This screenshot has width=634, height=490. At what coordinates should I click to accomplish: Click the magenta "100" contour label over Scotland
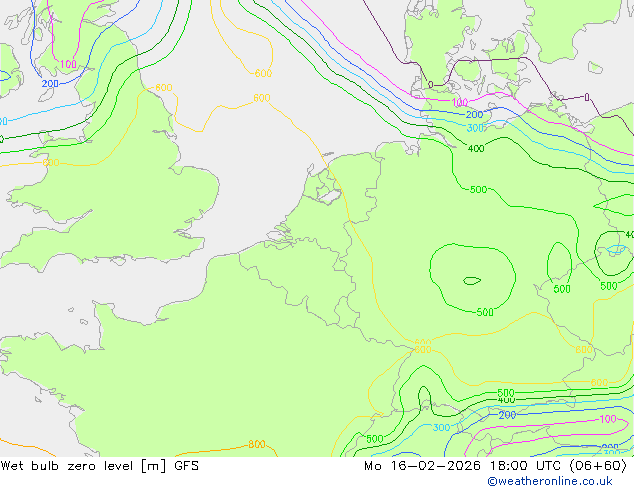68,64
